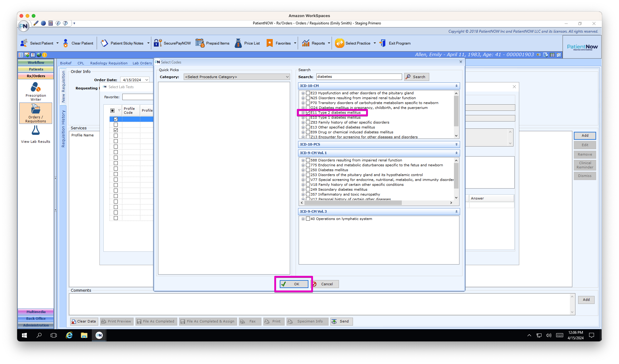619x364 pixels.
Task: Click inside the diabetes search field
Action: 359,77
